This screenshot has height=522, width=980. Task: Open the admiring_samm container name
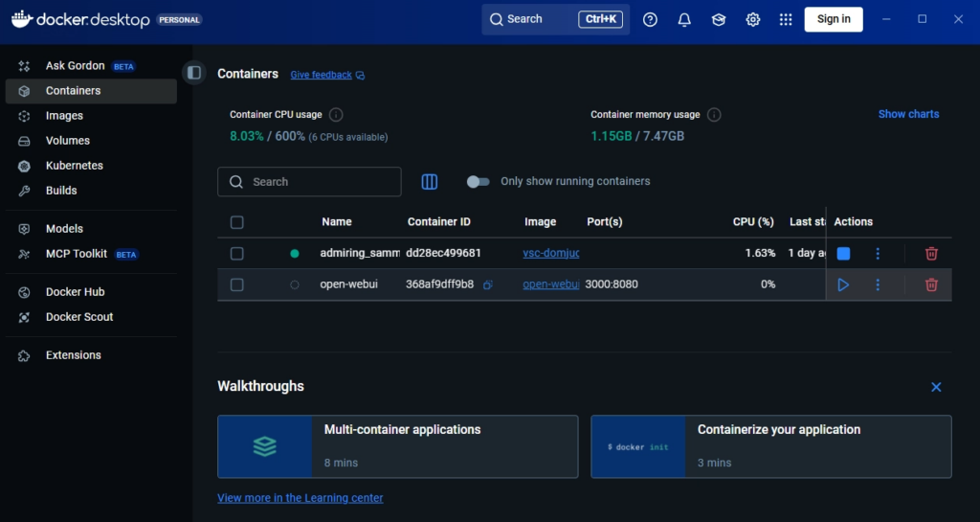[x=360, y=253]
